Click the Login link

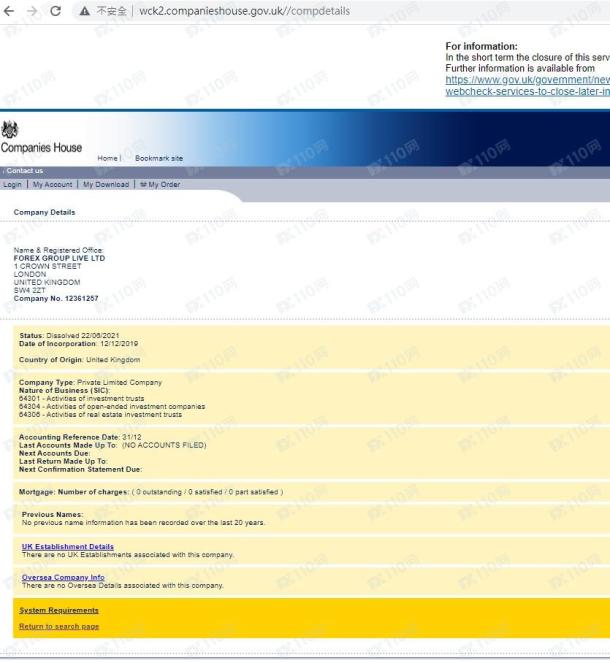12,184
